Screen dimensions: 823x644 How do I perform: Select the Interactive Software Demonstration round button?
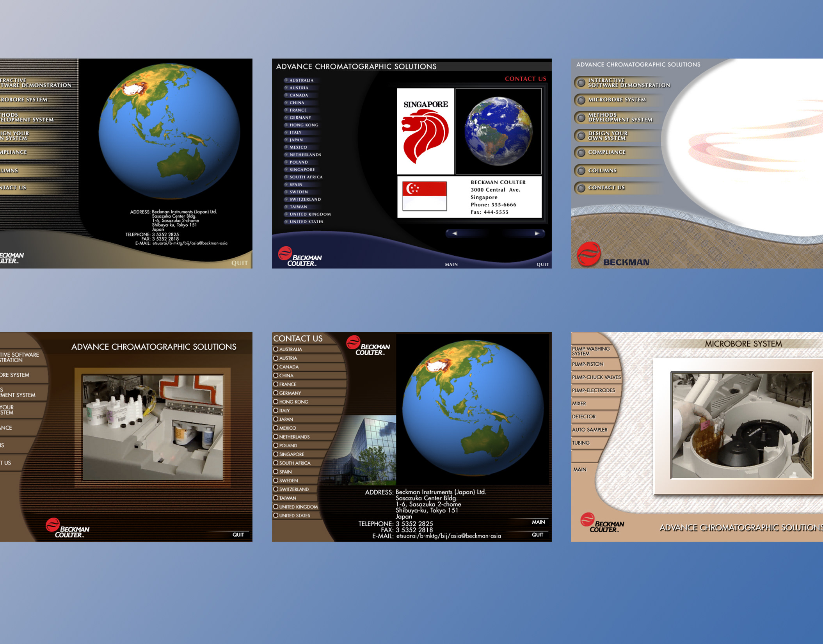click(581, 83)
